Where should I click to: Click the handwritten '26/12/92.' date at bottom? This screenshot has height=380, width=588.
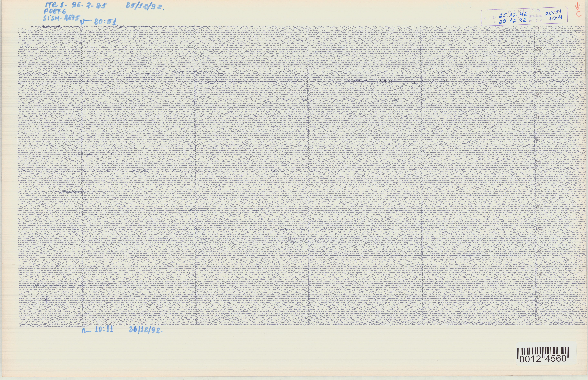pos(146,330)
